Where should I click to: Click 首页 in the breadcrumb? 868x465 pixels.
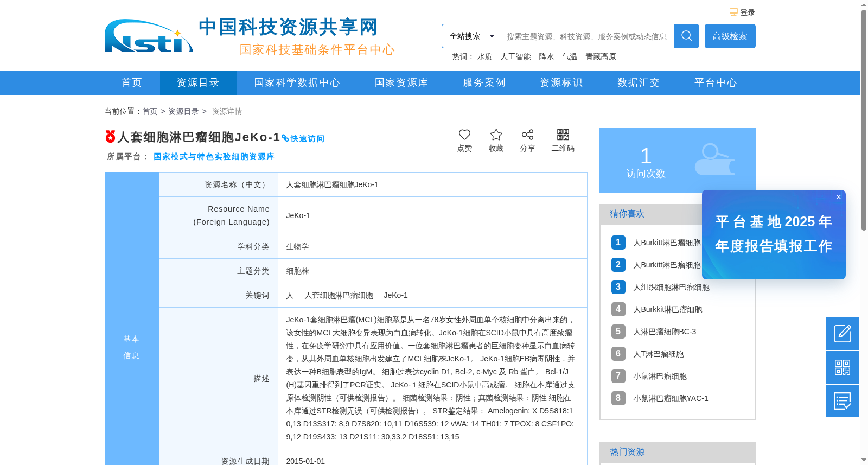tap(150, 111)
